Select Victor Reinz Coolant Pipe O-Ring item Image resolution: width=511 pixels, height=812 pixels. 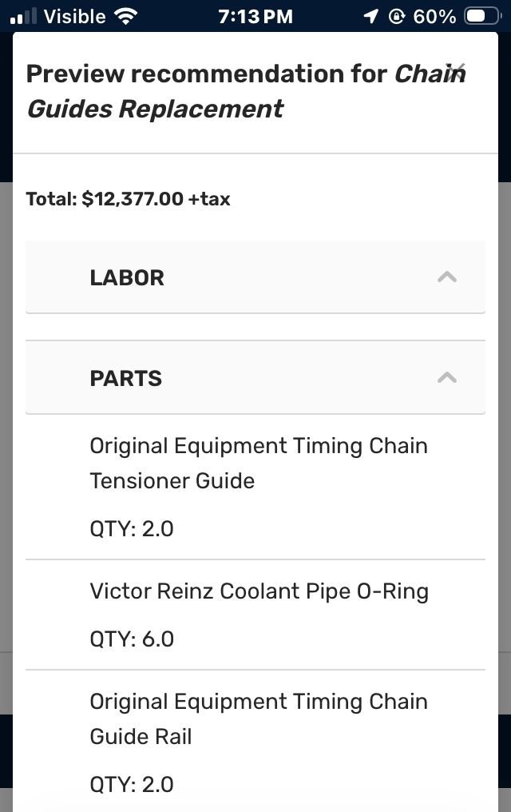259,591
